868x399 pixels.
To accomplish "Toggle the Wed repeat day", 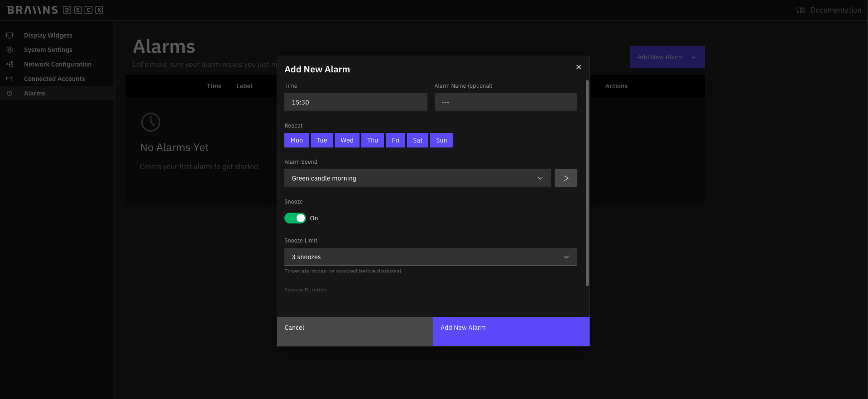I will 347,140.
